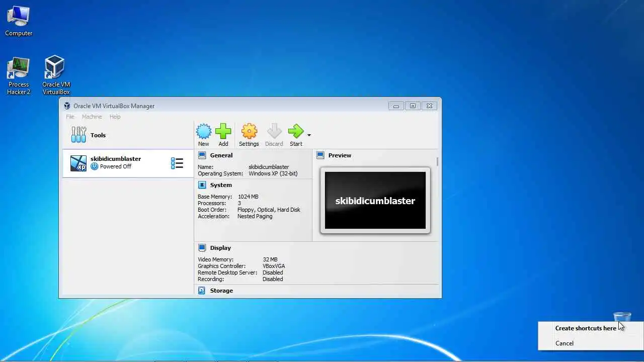Click the Floppy, Optical, Hard Disk boot order
Image resolution: width=644 pixels, height=362 pixels.
pos(269,210)
